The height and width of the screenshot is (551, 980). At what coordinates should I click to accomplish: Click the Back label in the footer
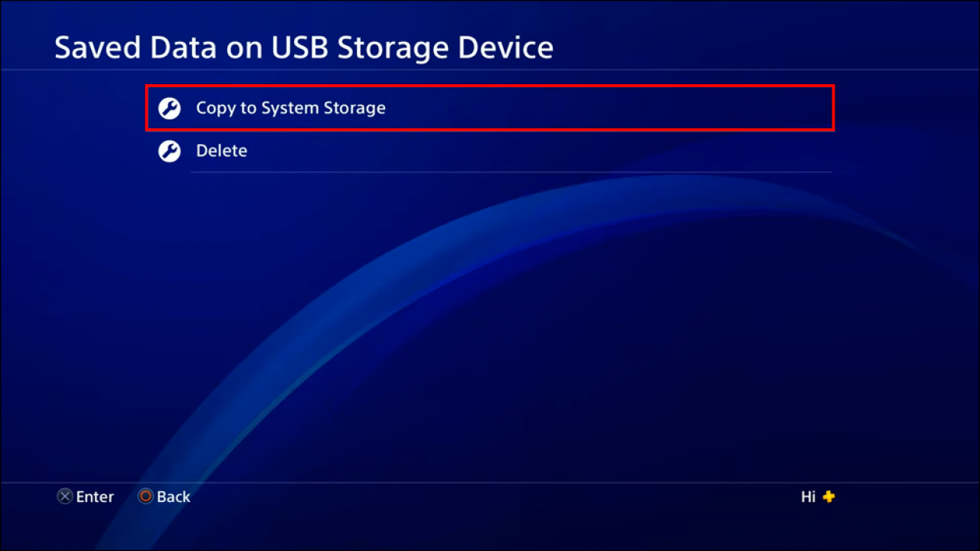[174, 497]
